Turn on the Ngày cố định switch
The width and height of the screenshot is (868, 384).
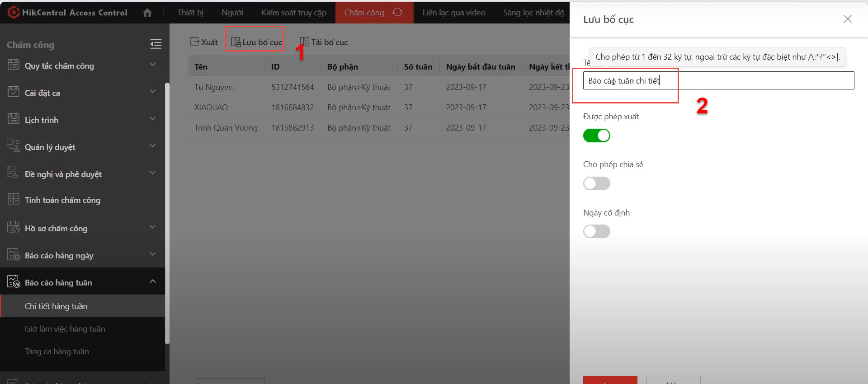click(596, 231)
